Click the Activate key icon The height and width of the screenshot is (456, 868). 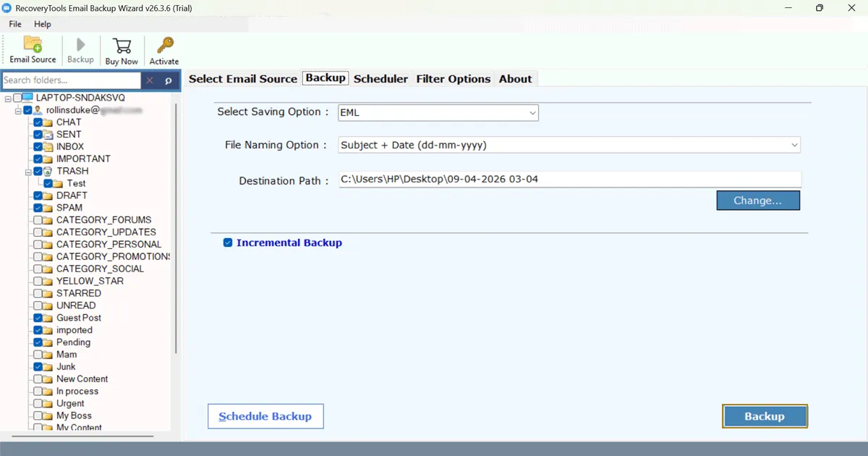164,45
